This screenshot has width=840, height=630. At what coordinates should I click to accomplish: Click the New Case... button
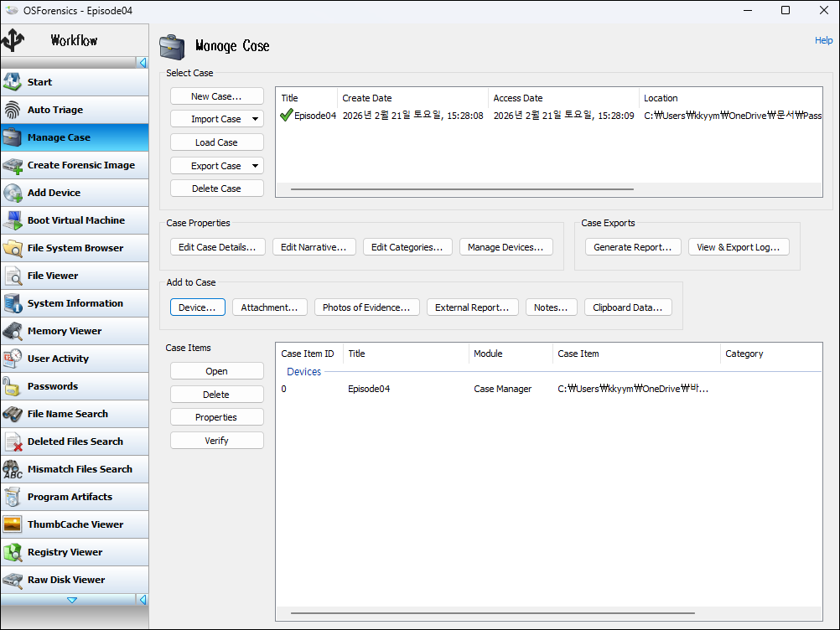(216, 96)
